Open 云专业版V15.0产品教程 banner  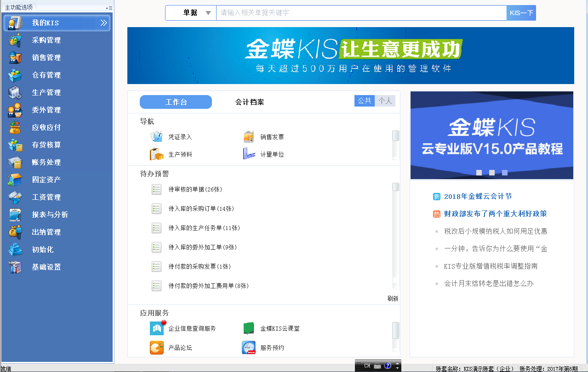click(492, 135)
